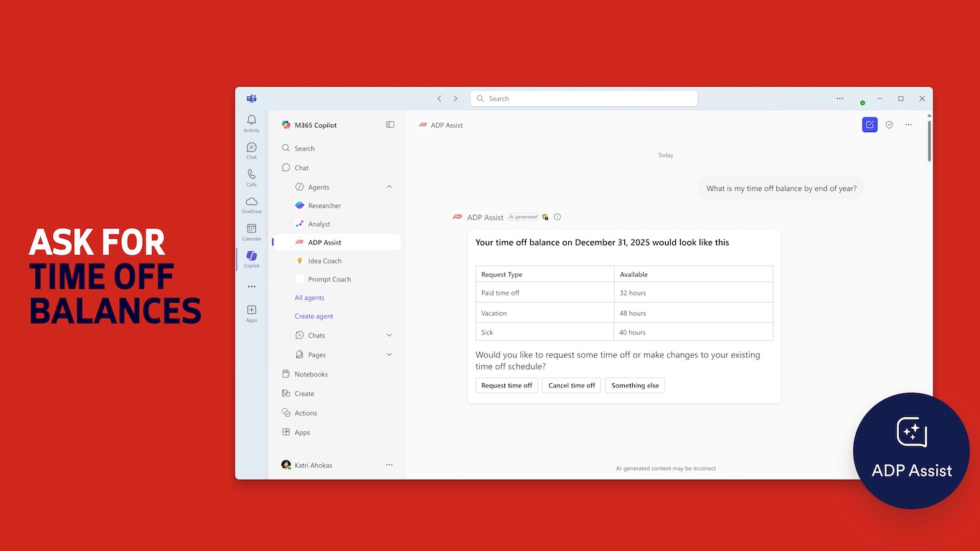Click the Request time off button
This screenshot has height=551, width=980.
(507, 385)
